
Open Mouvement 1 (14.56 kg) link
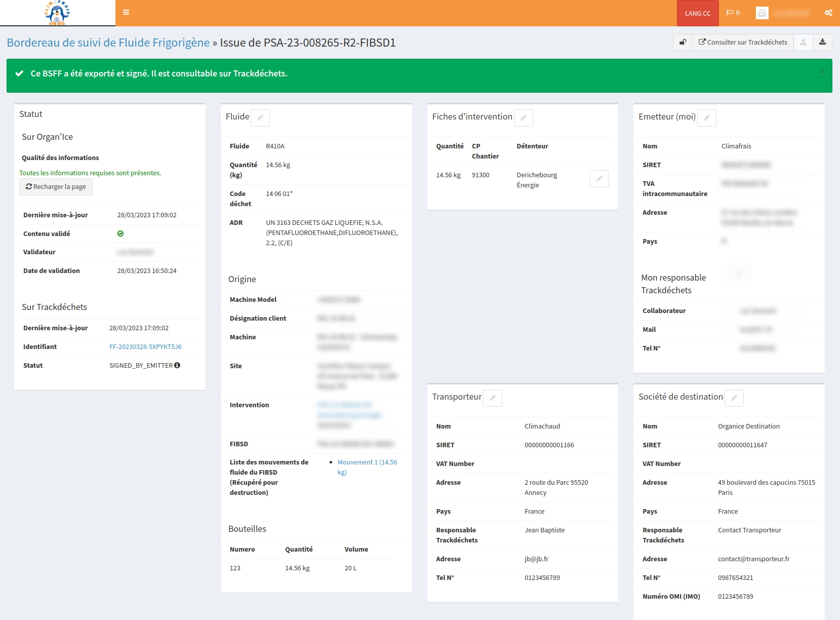coord(367,467)
